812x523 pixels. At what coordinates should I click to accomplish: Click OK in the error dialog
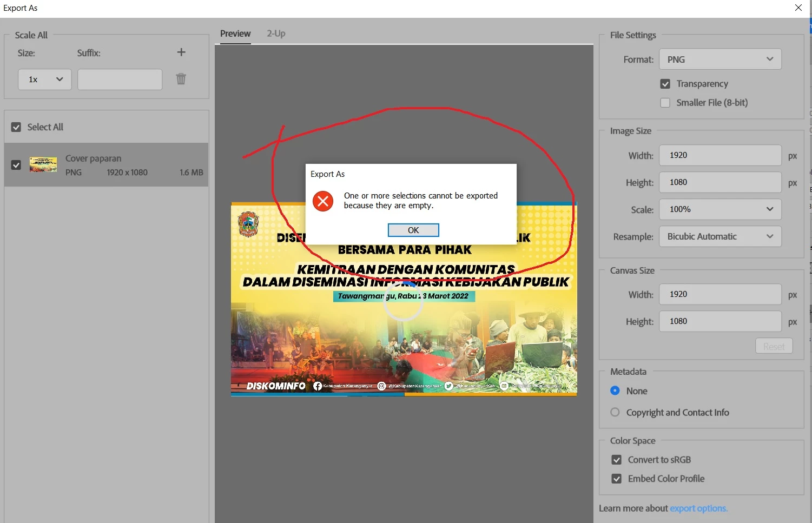coord(413,230)
